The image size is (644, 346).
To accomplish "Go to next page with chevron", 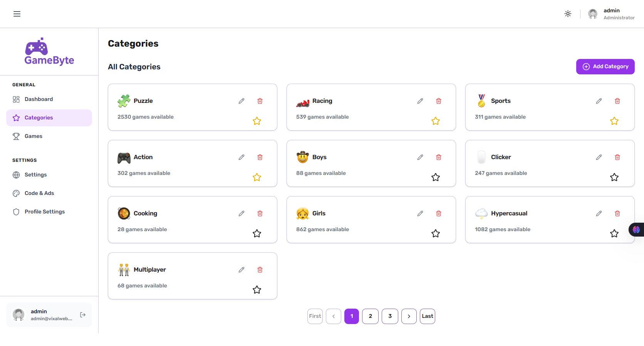I will pos(409,316).
